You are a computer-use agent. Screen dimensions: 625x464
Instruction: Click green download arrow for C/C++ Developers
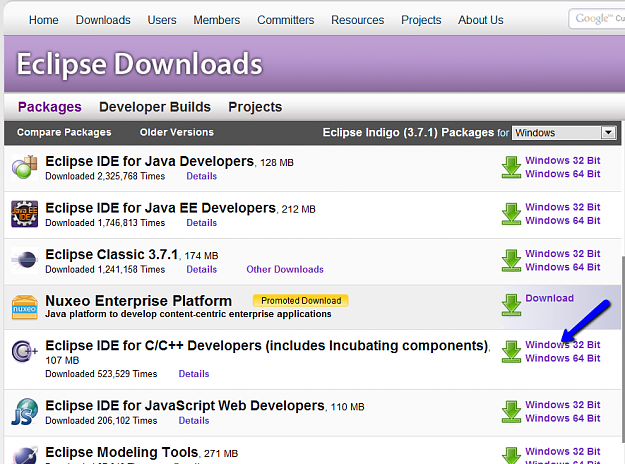pyautogui.click(x=511, y=352)
